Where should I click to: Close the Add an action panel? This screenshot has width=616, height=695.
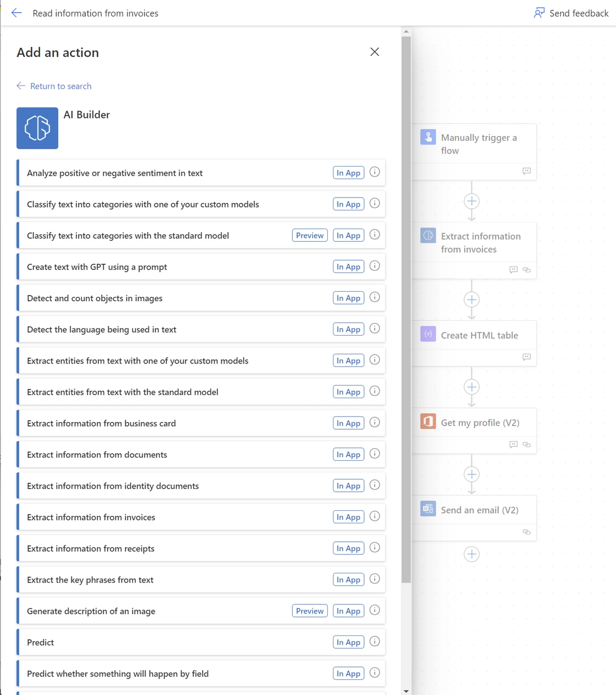(374, 52)
